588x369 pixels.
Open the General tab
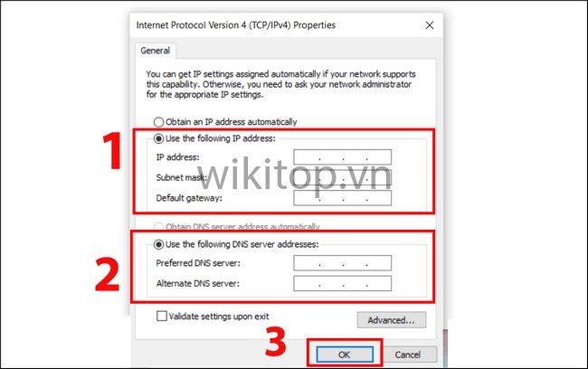click(155, 51)
